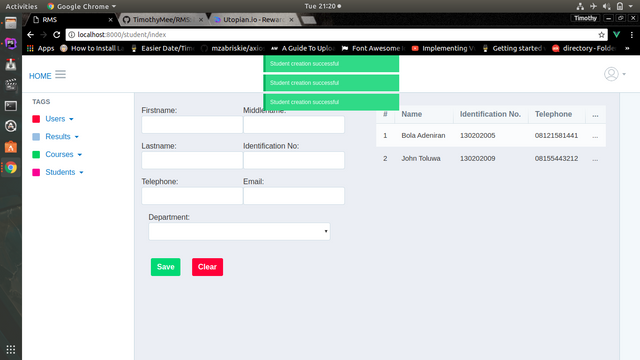The image size is (640, 360).
Task: Open the mzabriskie/axios bookmark
Action: tap(233, 48)
